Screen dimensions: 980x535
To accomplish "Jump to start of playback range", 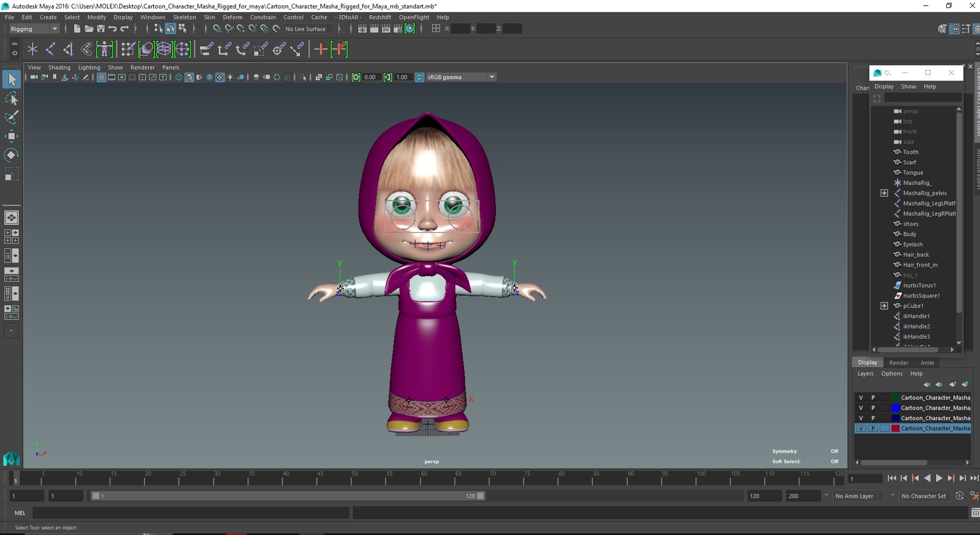I will 892,478.
